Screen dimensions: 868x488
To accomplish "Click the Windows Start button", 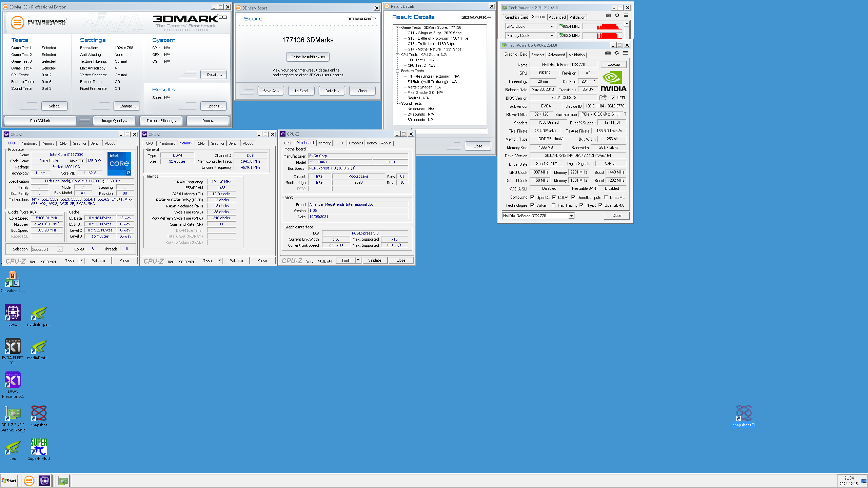I will 9,481.
